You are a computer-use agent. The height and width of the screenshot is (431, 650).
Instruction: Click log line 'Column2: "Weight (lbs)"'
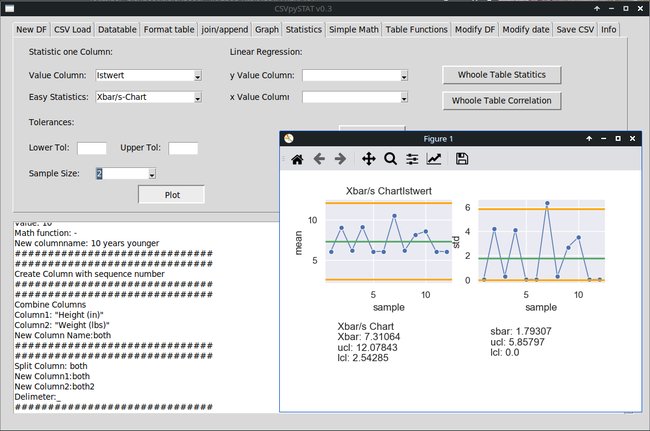point(62,325)
